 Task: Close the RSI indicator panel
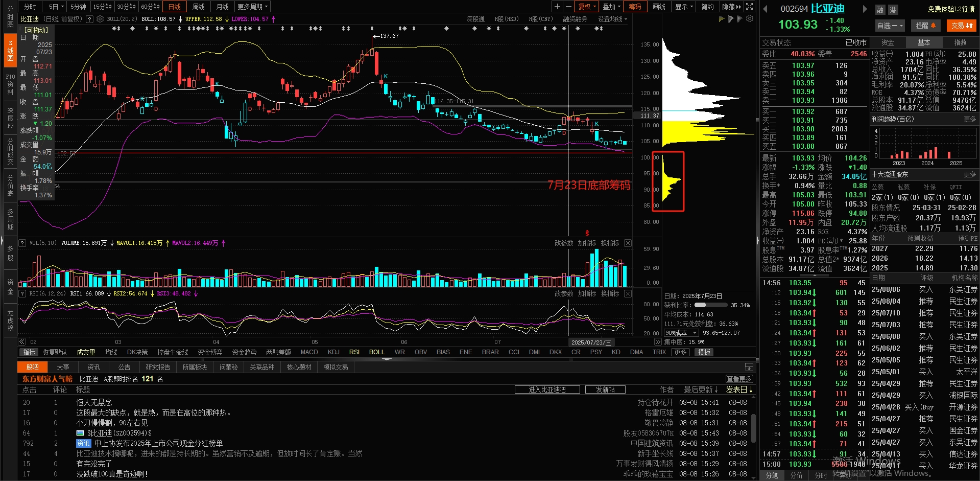pyautogui.click(x=628, y=293)
